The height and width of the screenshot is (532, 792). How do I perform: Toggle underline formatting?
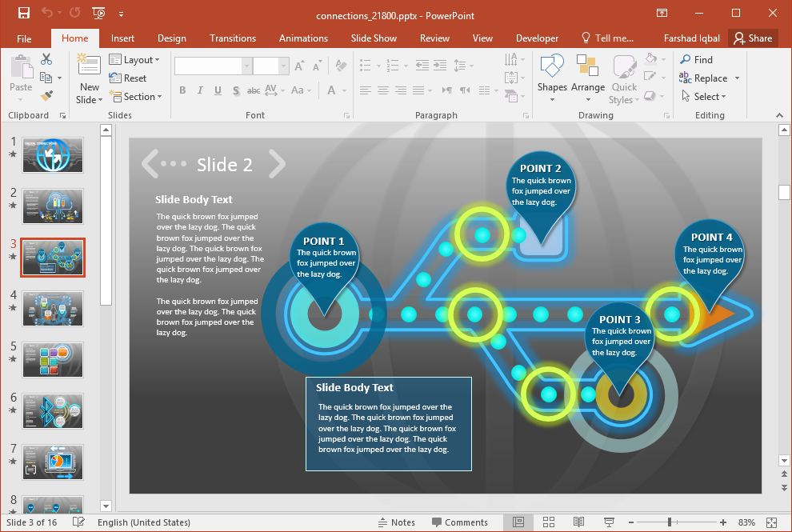(218, 90)
